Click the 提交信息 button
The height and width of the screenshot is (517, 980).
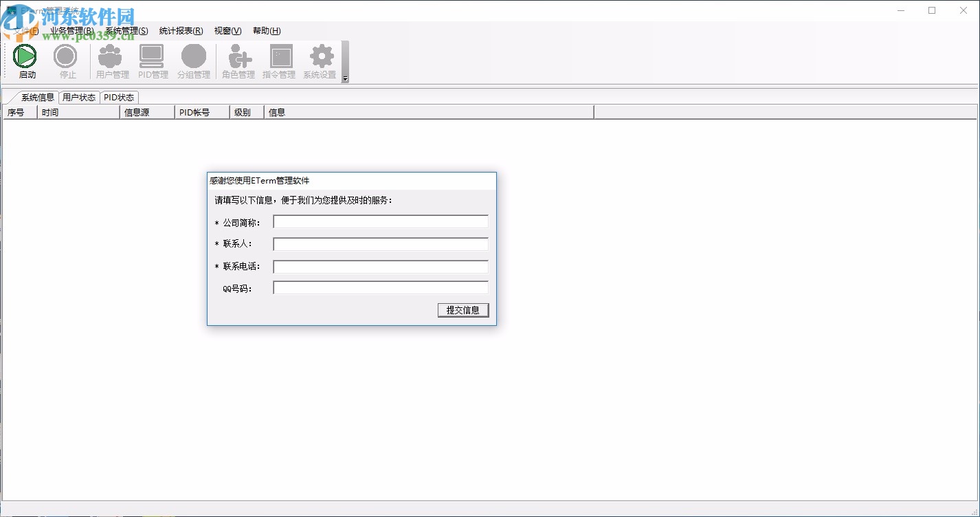[x=463, y=310]
